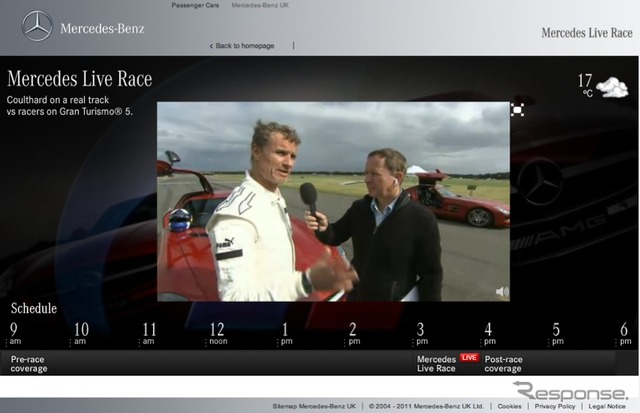Toggle fullscreen video icon
The height and width of the screenshot is (413, 640).
[x=518, y=110]
